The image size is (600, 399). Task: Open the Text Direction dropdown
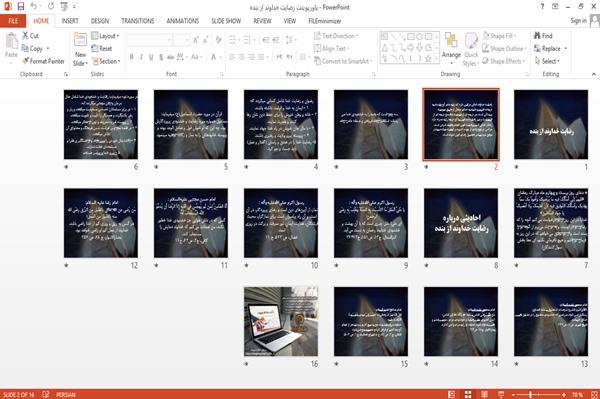(336, 36)
